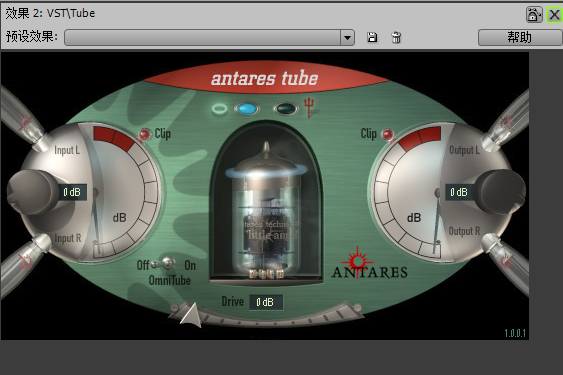Click the Input 0 dB value display
Screen dimensions: 563x375
[73, 192]
